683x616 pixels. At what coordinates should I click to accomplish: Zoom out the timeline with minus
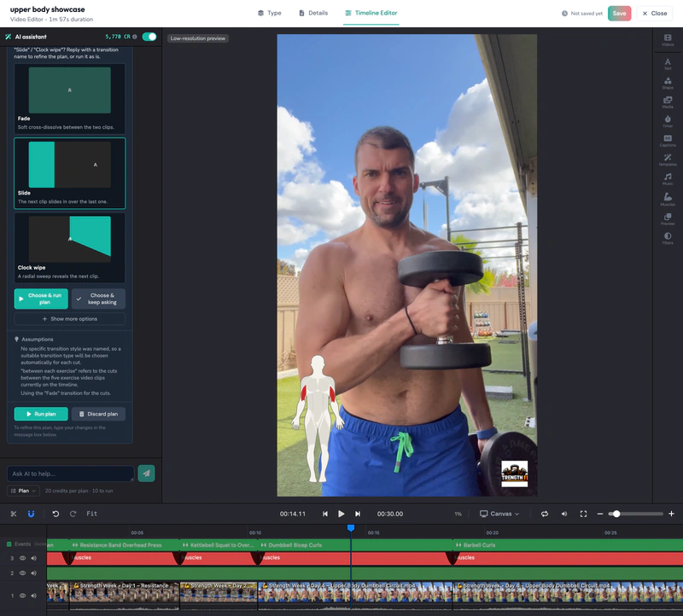pyautogui.click(x=600, y=514)
